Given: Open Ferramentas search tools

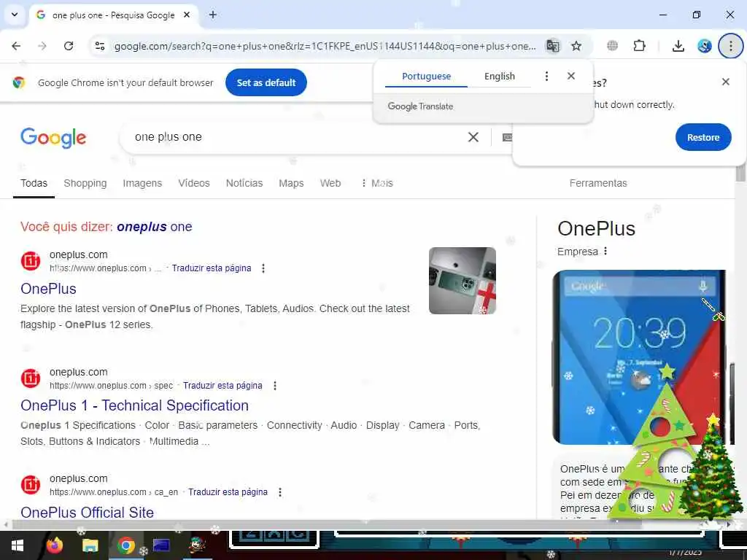Looking at the screenshot, I should [598, 183].
